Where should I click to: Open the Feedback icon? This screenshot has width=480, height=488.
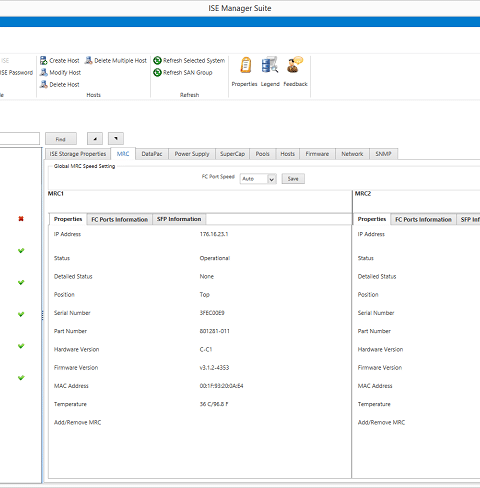[x=295, y=65]
